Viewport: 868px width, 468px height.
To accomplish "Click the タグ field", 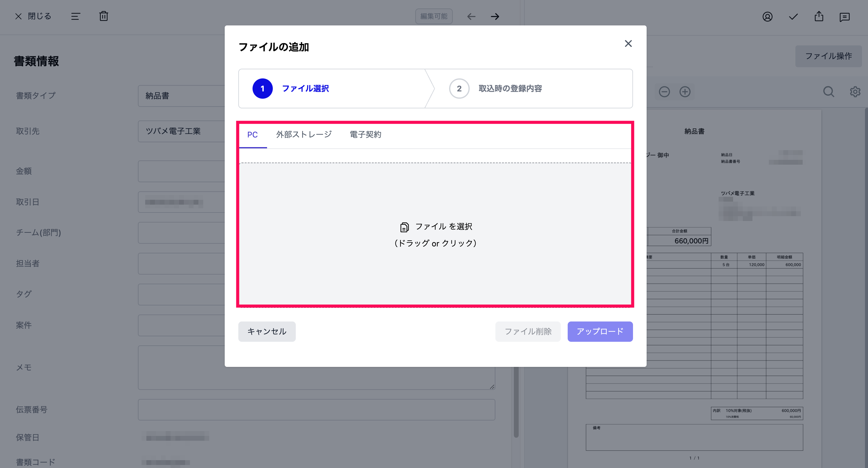I will pyautogui.click(x=181, y=294).
